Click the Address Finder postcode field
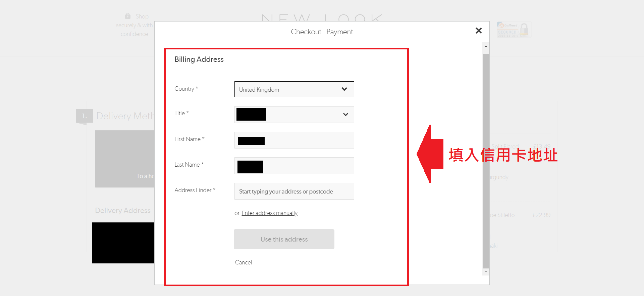 click(294, 192)
